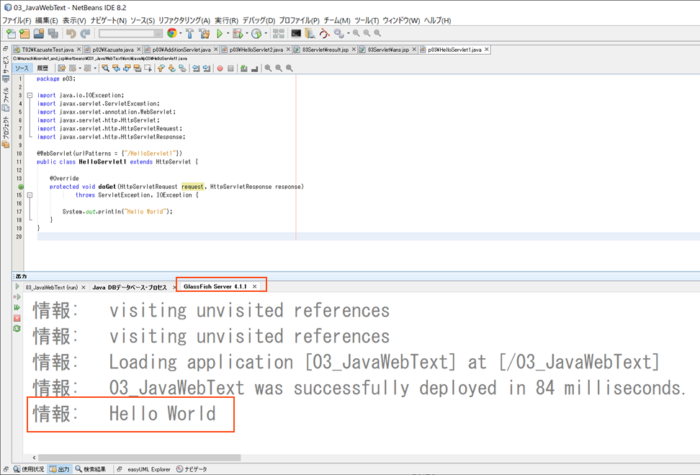This screenshot has width=700, height=475.
Task: Select the 履歴 history view button
Action: [43, 68]
